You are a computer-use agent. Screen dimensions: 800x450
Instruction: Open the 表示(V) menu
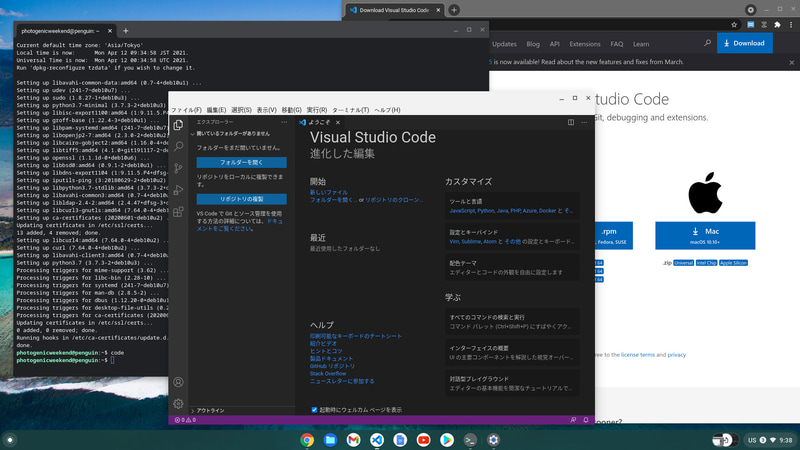[266, 110]
